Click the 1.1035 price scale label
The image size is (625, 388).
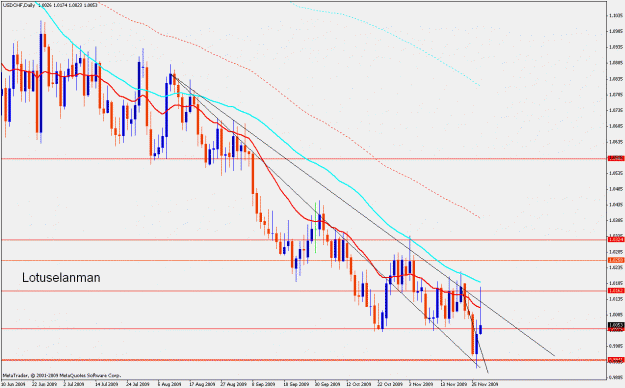616,16
